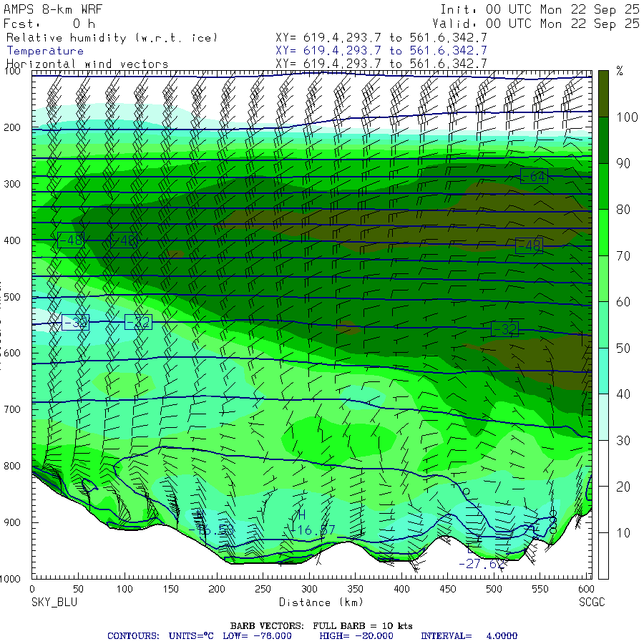Click the "%" unit label above the colorbar
Viewport: 644px width, 644px height.
coord(620,72)
